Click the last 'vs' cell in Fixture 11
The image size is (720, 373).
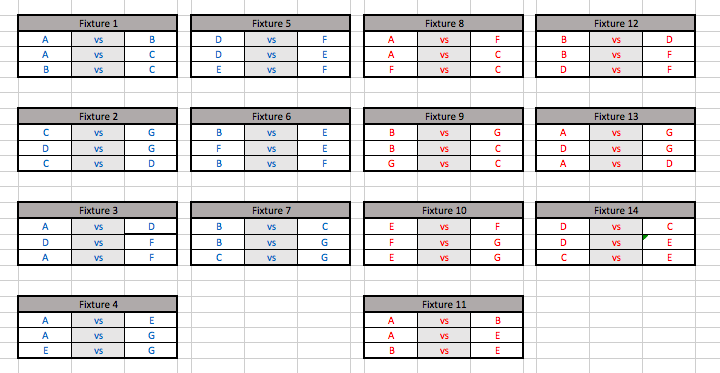(444, 350)
